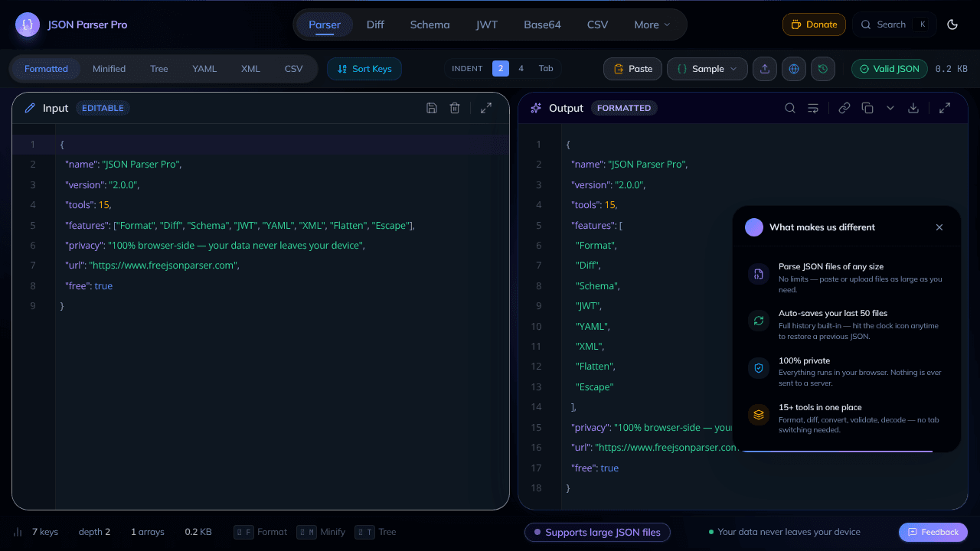Screen dimensions: 980x551
Task: Open history with the clock icon
Action: 823,69
